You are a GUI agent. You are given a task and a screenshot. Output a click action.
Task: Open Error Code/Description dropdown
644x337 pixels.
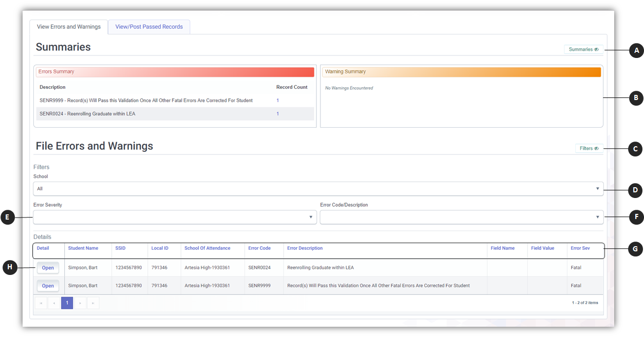[461, 217]
